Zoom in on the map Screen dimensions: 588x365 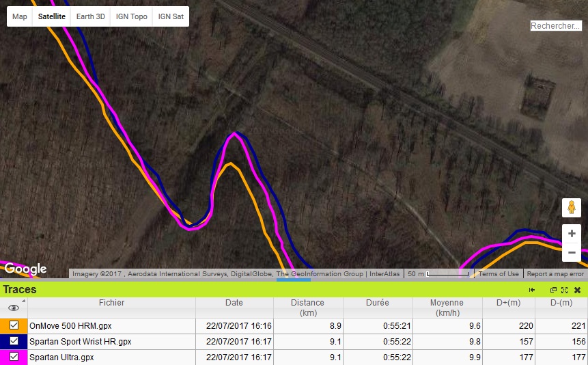[x=572, y=234]
